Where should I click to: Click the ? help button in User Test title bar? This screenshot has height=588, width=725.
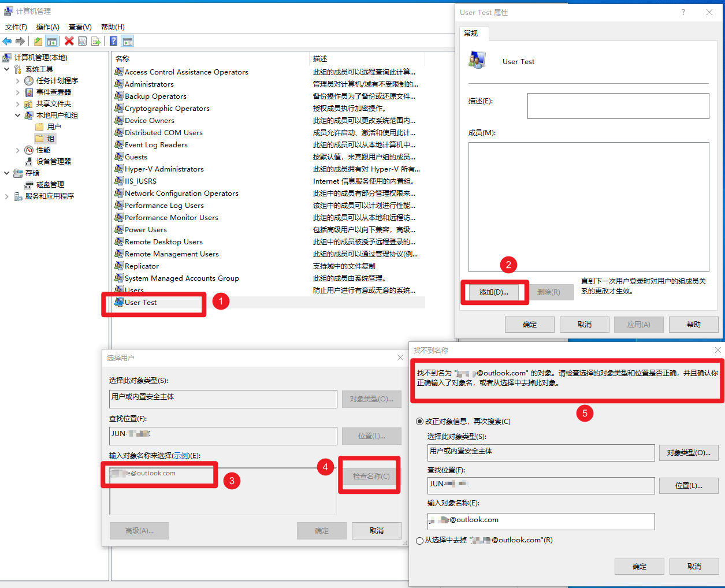[x=683, y=12]
